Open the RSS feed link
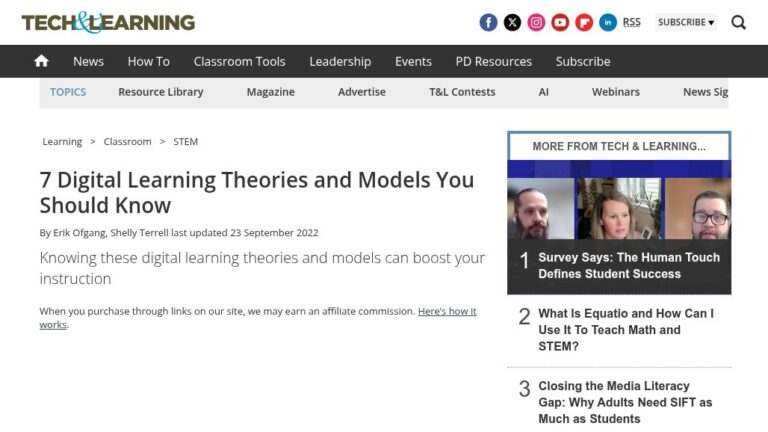 [x=631, y=22]
